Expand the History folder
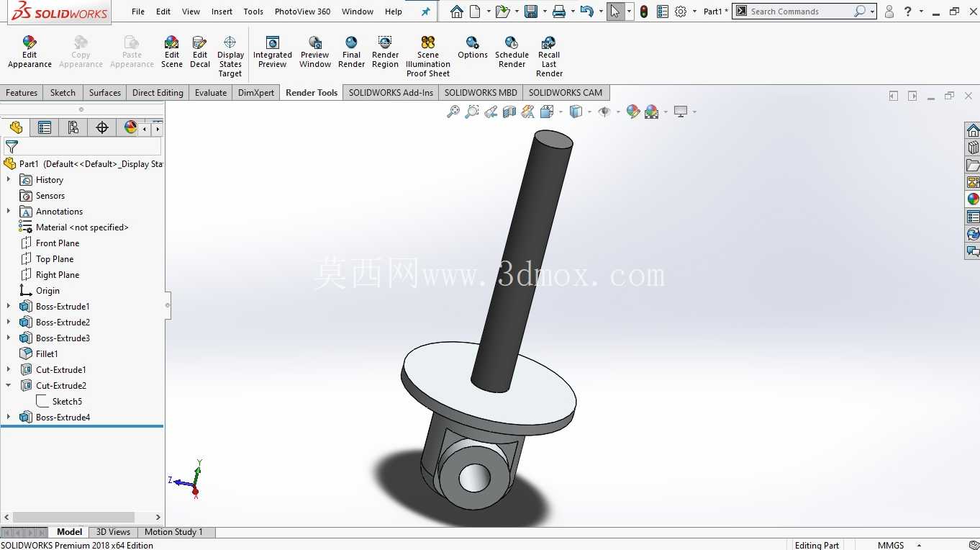 (x=9, y=180)
